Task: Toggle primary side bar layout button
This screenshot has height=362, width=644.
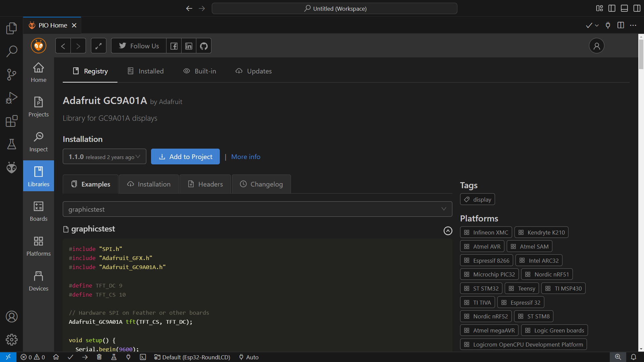Action: pos(612,8)
